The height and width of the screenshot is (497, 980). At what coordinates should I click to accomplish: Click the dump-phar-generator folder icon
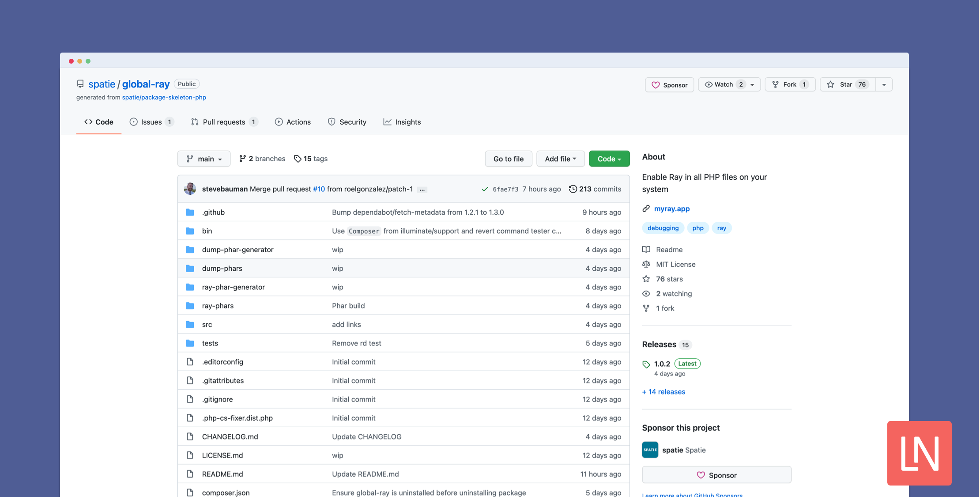pos(190,250)
